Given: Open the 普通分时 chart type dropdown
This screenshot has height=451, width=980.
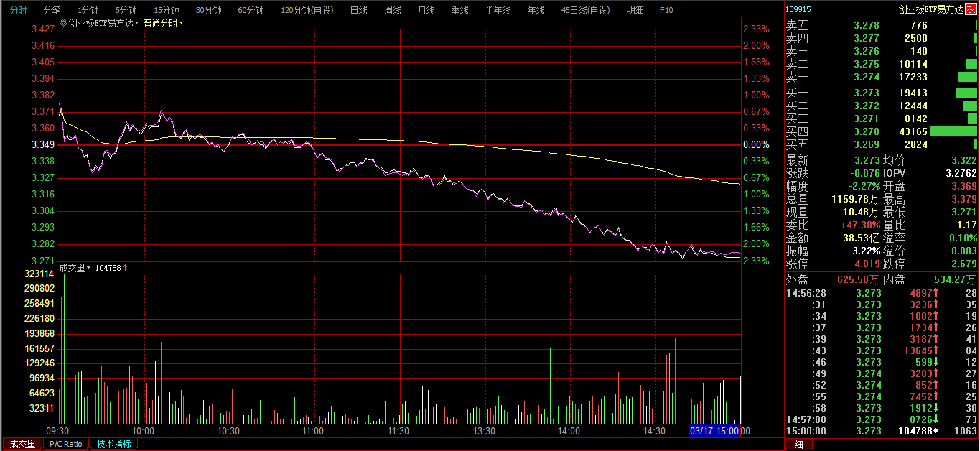Looking at the screenshot, I should [x=164, y=23].
